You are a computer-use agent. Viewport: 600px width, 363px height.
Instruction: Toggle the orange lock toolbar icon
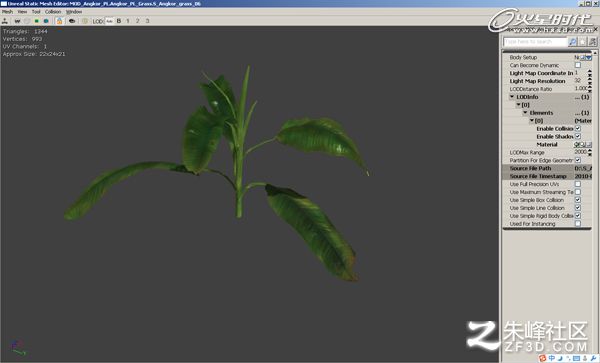59,21
